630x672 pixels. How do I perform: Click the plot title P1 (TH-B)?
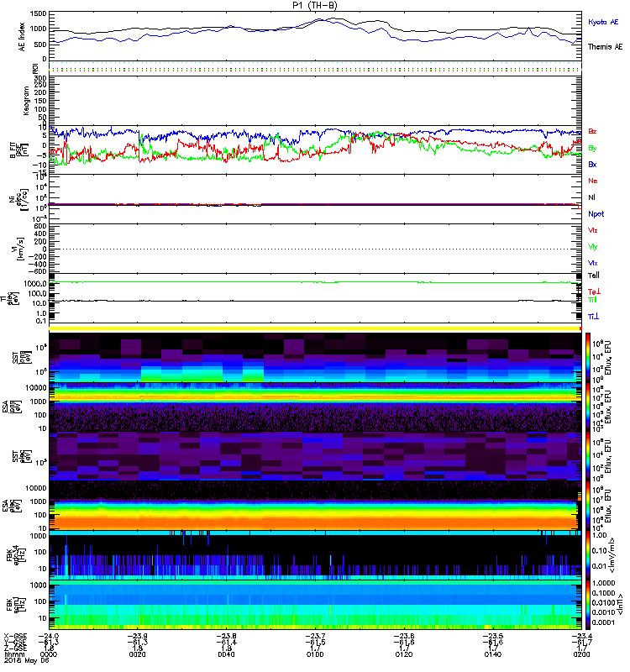click(x=316, y=5)
